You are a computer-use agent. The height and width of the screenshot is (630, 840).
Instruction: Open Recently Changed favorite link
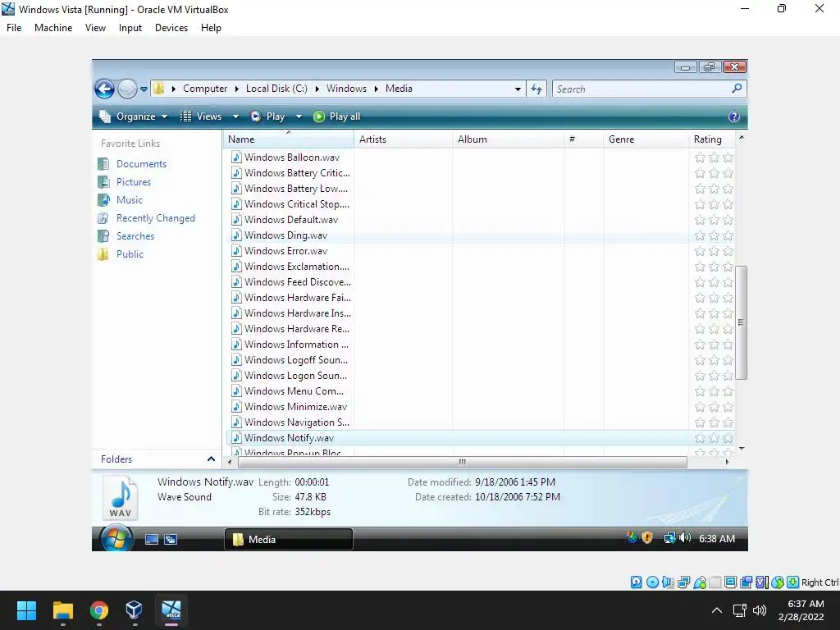pos(155,218)
